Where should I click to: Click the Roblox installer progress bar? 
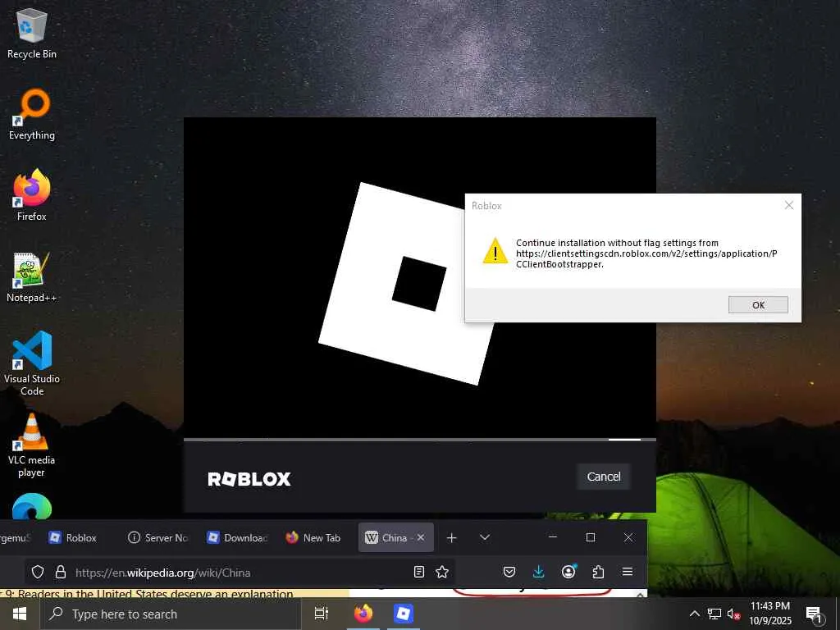coord(419,440)
